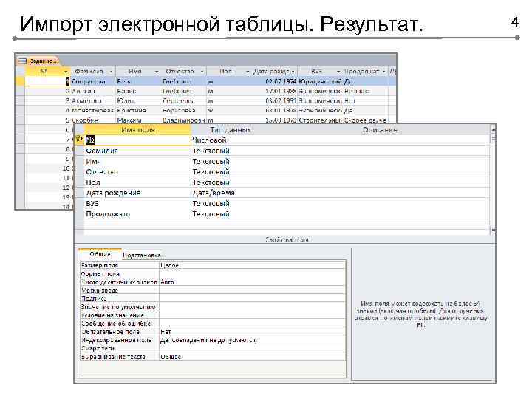Click the Владимирович cell in the datasheet
Screen dimensions: 532x399
point(183,120)
